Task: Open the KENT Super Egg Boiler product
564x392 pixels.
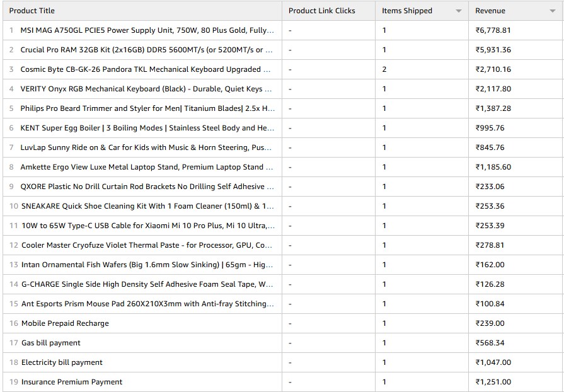Action: 147,128
